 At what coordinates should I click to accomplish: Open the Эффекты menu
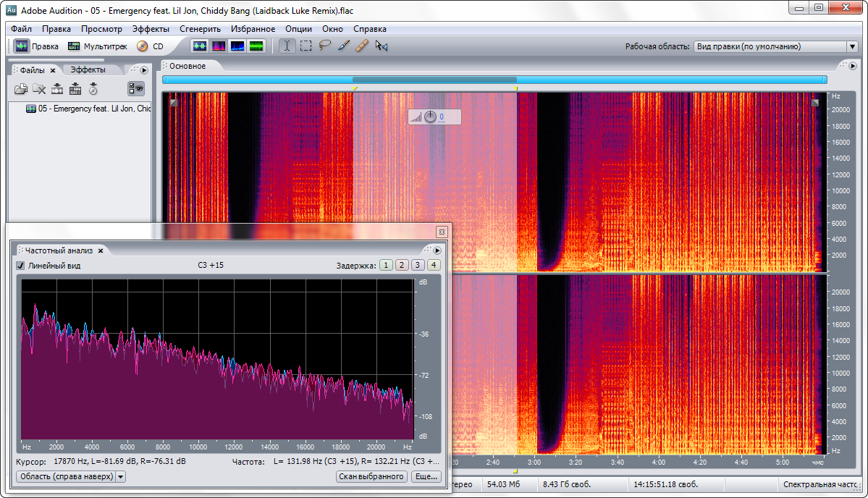click(x=151, y=29)
